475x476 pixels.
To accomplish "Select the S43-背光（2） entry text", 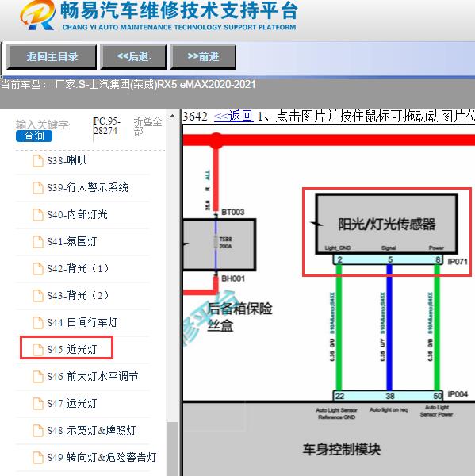I will point(78,295).
